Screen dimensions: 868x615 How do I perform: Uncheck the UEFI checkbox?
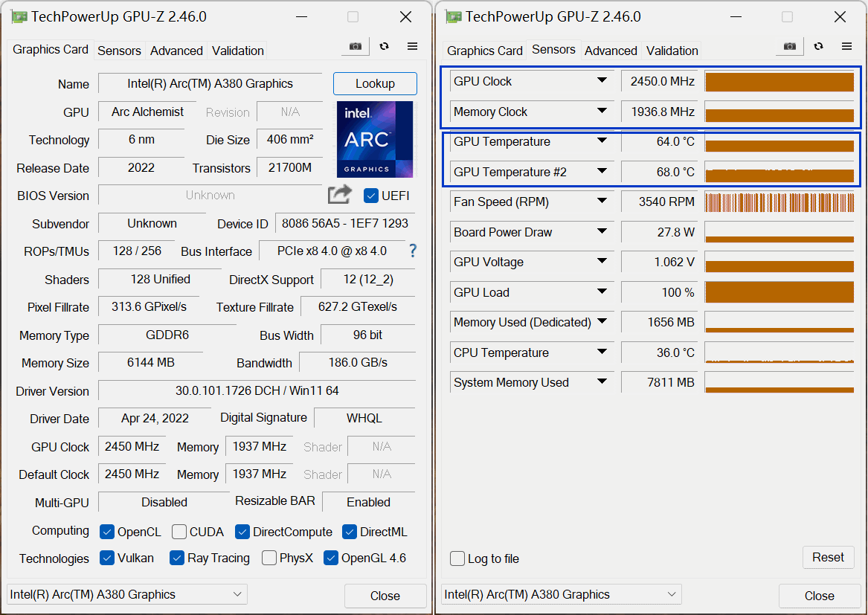370,195
